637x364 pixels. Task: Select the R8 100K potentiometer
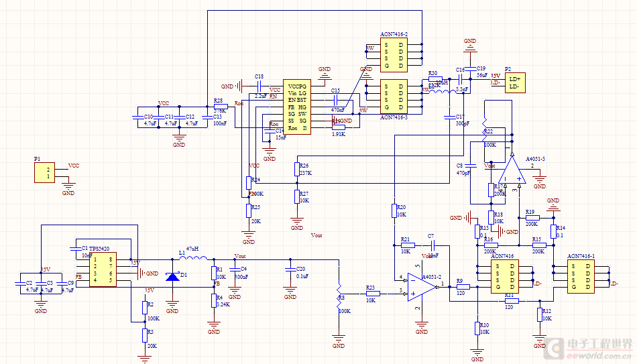[x=339, y=298]
